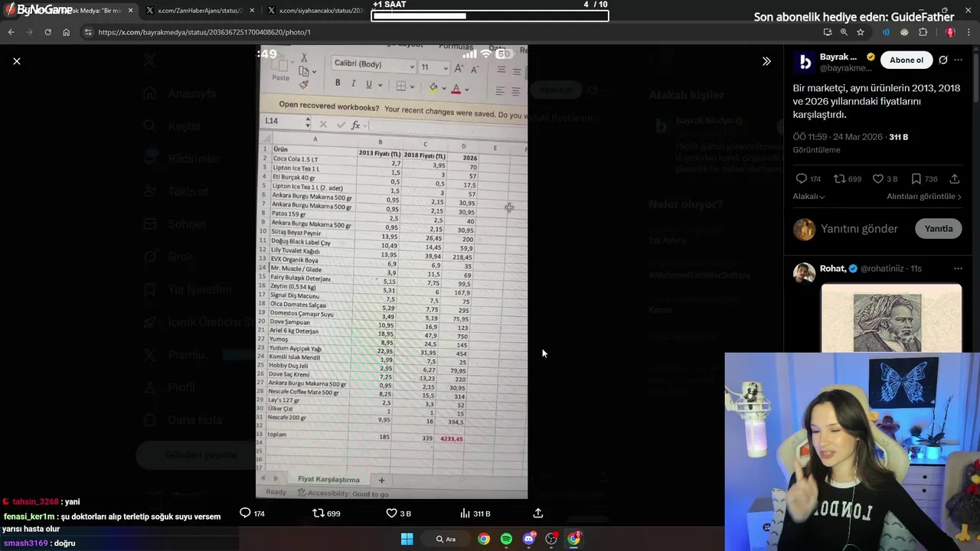Share the tweet from sidebar icon
The height and width of the screenshot is (551, 980).
tap(955, 179)
